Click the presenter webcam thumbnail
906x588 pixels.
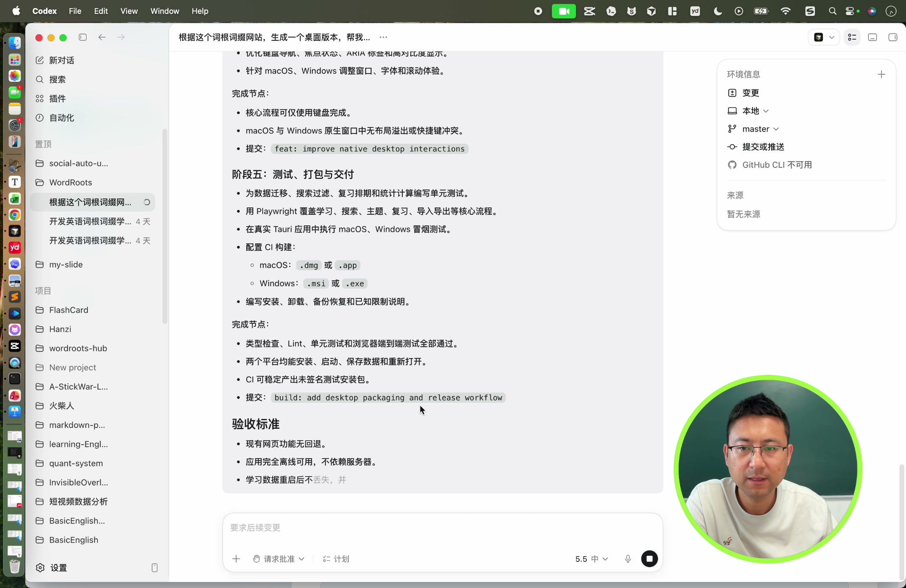(768, 469)
